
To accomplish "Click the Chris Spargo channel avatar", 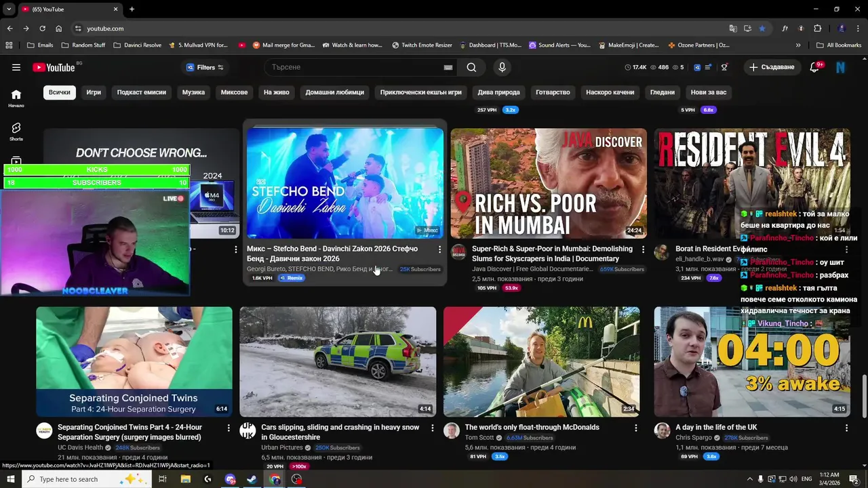I will [662, 431].
